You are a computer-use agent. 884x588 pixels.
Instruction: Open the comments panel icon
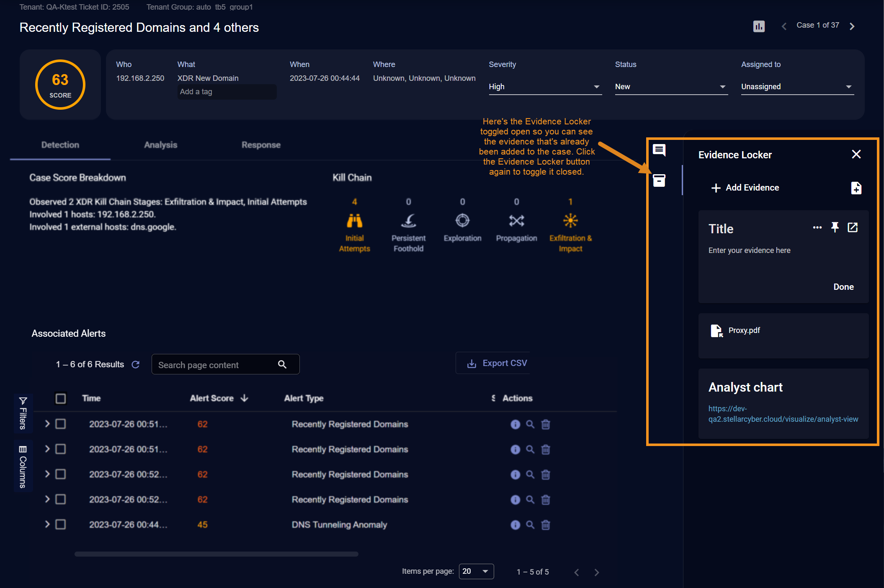pyautogui.click(x=659, y=150)
